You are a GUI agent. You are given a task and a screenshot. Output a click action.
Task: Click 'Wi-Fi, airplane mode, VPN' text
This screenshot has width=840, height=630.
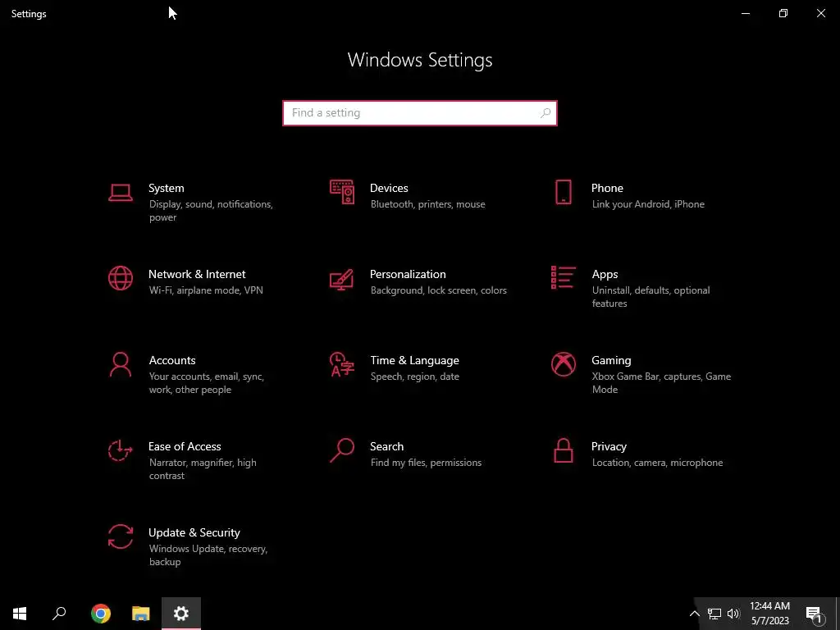206,290
